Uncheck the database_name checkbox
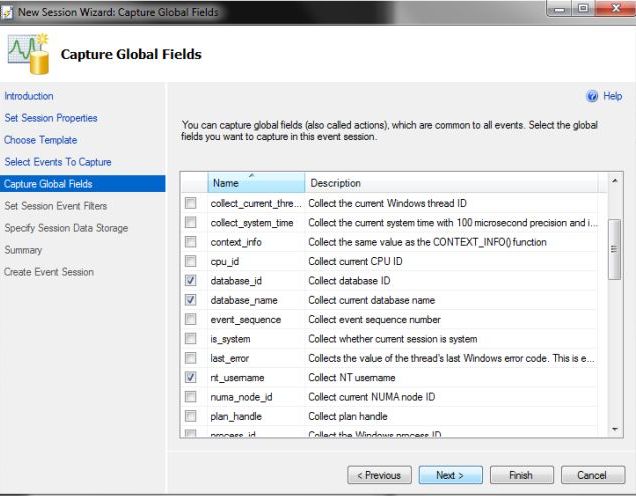The width and height of the screenshot is (636, 496). click(x=191, y=300)
